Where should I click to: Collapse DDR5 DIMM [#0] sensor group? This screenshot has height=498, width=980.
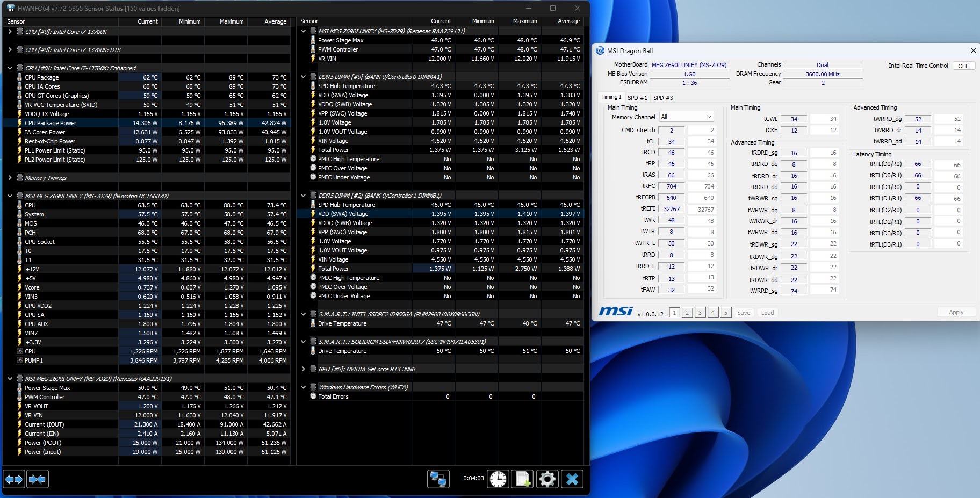pos(303,77)
